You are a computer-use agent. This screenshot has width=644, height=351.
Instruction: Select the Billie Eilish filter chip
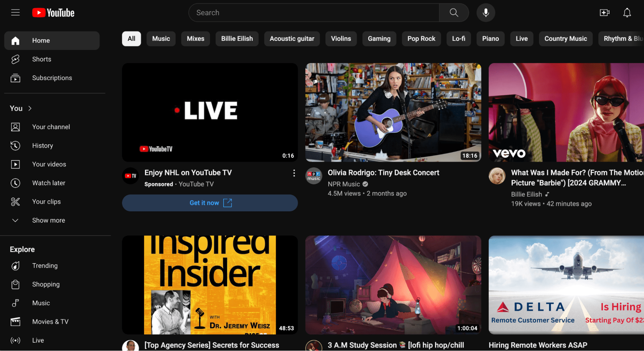coord(237,39)
